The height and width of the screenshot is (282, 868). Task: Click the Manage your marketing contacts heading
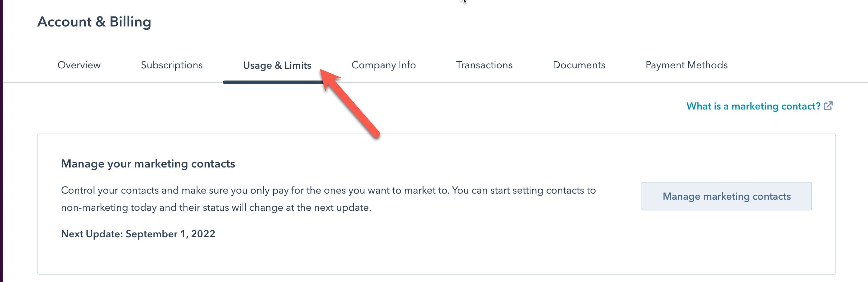click(148, 164)
